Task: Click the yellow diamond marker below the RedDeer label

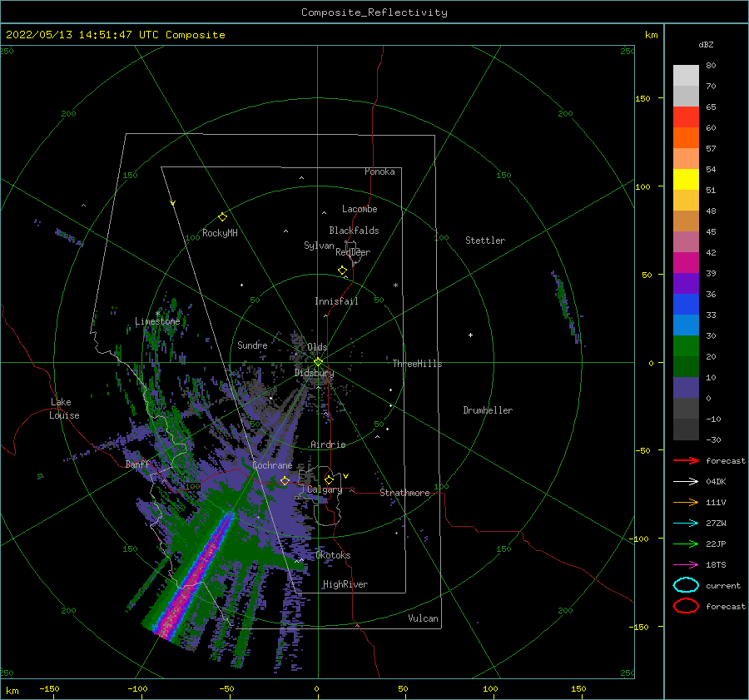Action: pyautogui.click(x=343, y=271)
